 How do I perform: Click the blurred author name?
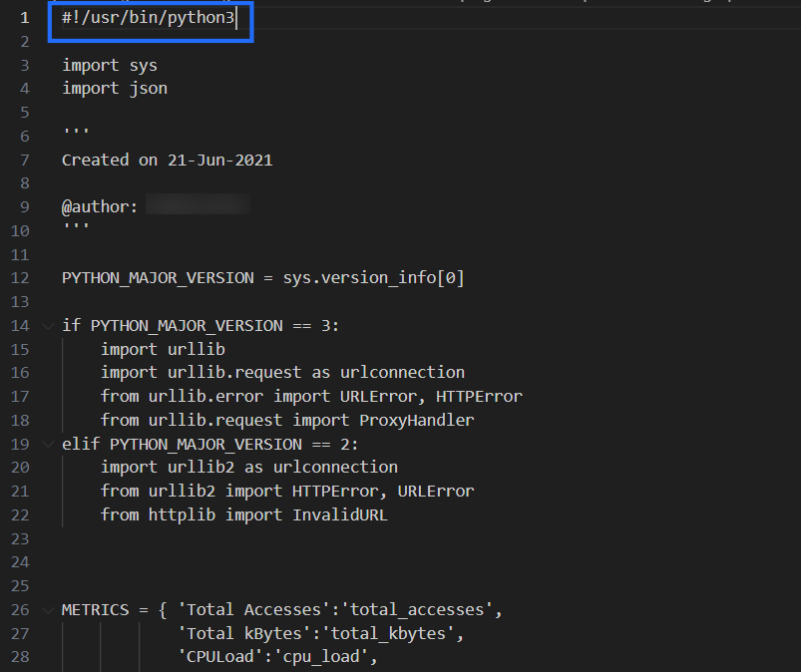[197, 206]
